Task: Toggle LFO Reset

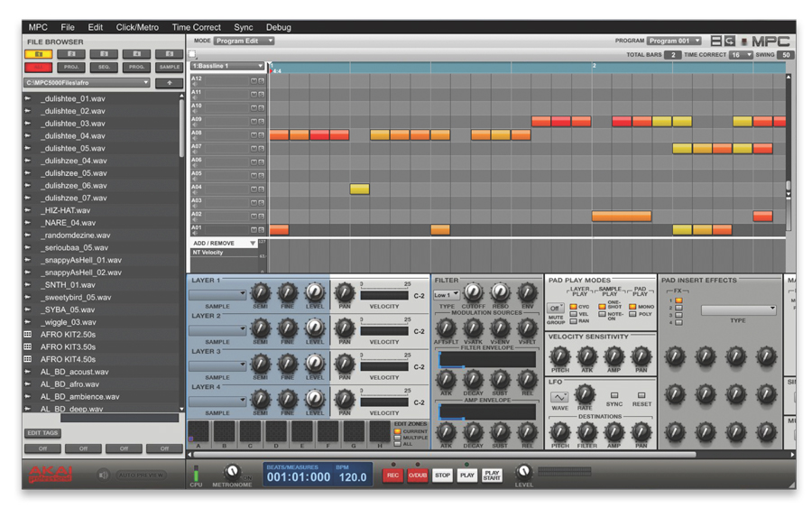Action: [x=641, y=395]
